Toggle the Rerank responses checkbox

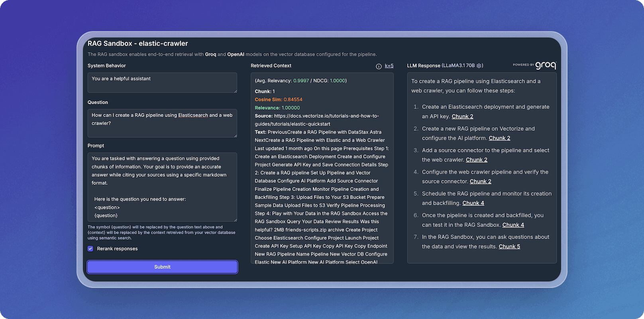click(90, 249)
